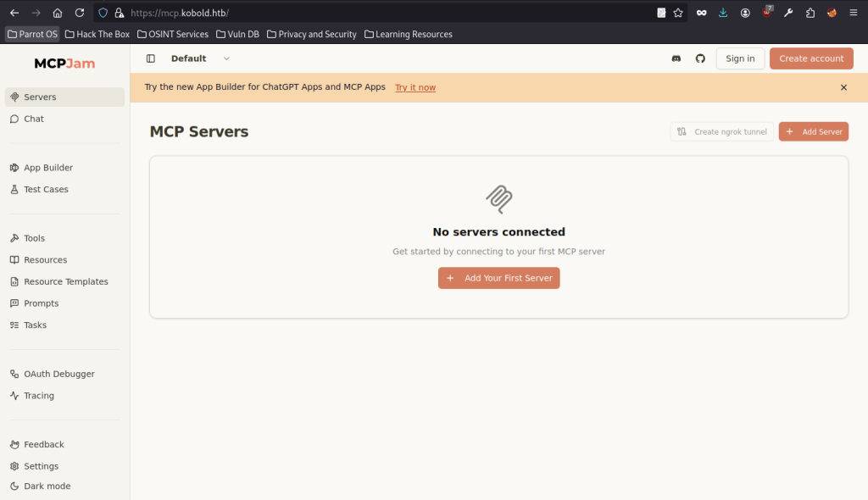Click the site security padlock icon
The height and width of the screenshot is (500, 868).
[119, 13]
